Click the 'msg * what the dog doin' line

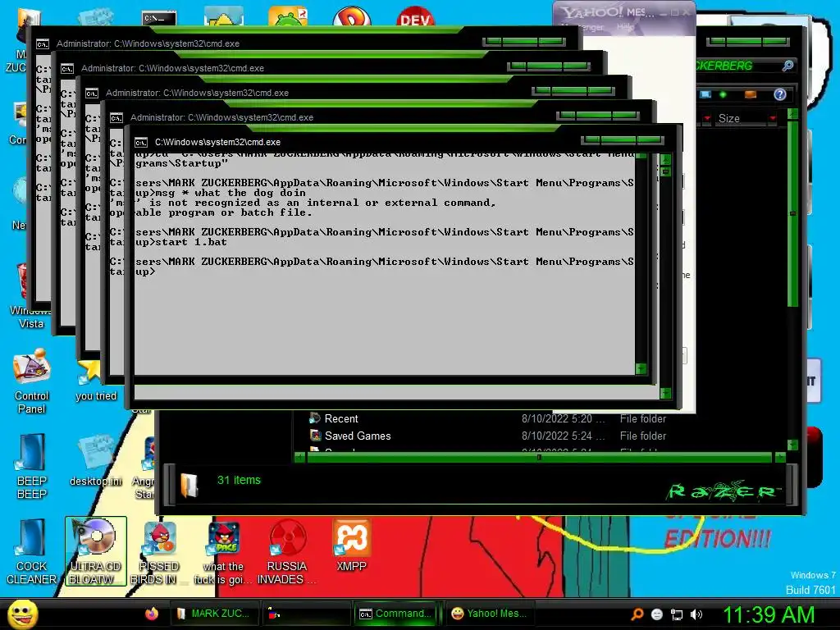click(x=231, y=193)
